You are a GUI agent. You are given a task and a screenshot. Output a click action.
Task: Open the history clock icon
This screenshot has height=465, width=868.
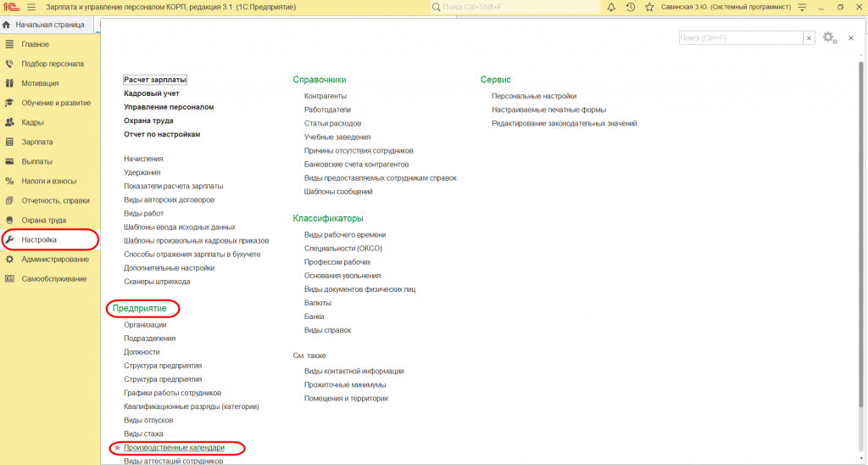[x=631, y=7]
